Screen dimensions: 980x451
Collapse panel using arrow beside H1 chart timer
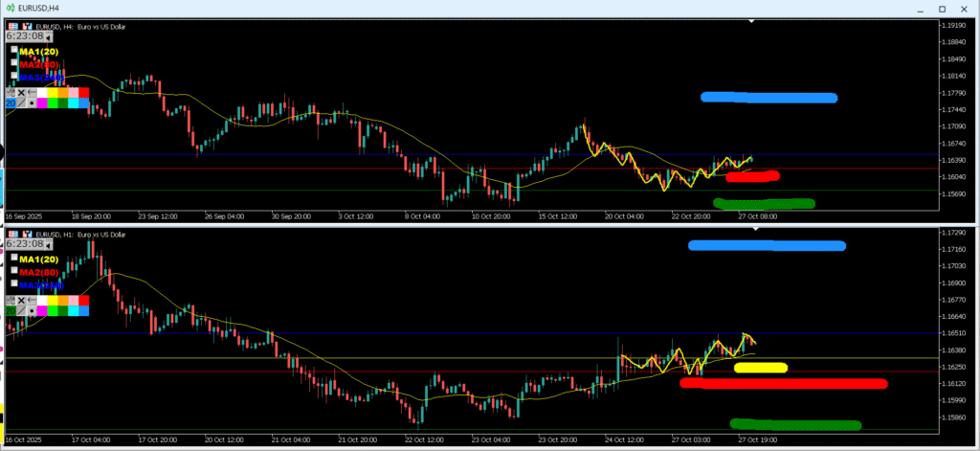(x=50, y=246)
